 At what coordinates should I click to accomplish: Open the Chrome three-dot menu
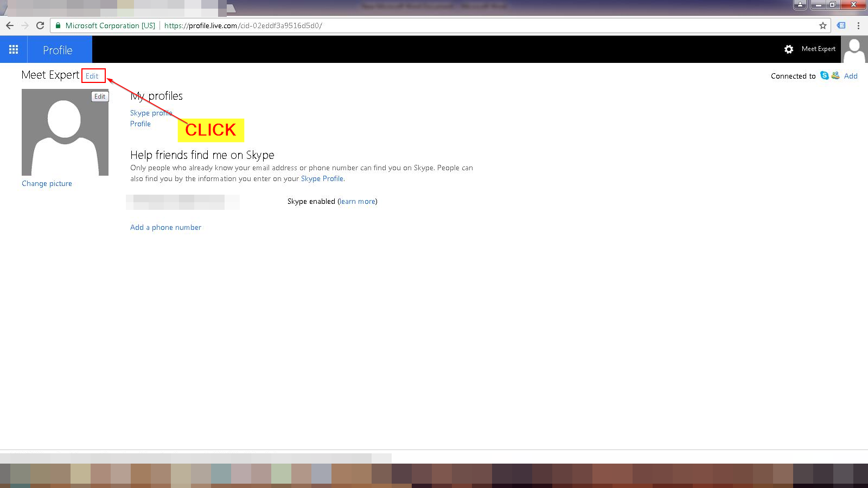tap(858, 25)
